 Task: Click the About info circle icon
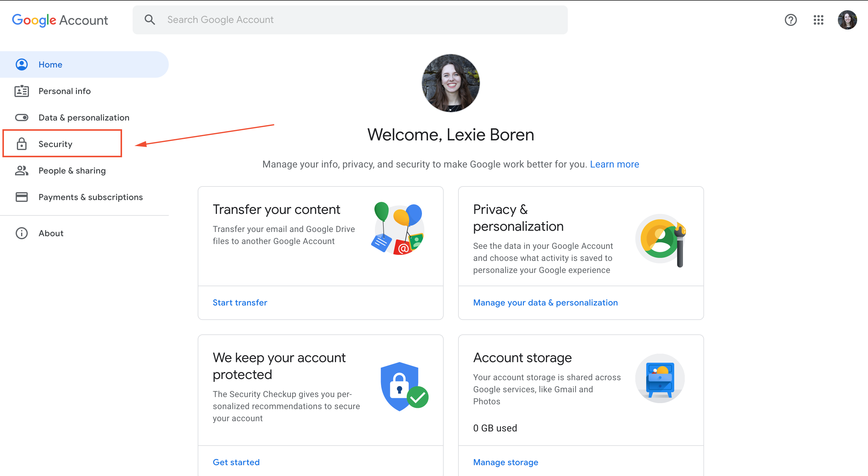click(x=22, y=233)
